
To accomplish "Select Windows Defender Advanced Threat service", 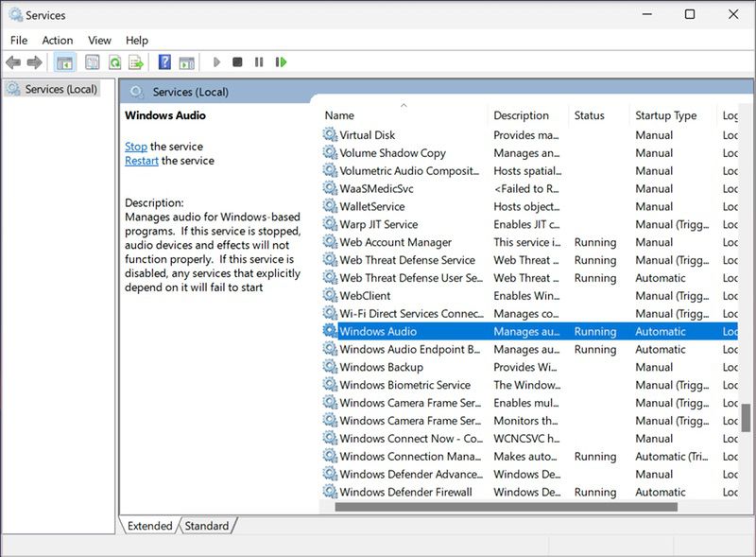I will tap(529, 474).
